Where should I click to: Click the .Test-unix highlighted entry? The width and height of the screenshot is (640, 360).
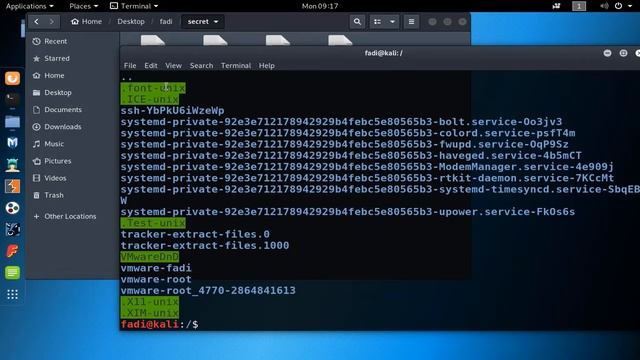pos(153,223)
